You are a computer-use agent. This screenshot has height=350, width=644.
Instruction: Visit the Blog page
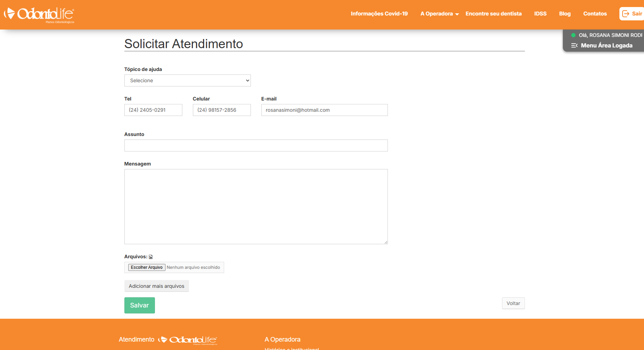(565, 14)
